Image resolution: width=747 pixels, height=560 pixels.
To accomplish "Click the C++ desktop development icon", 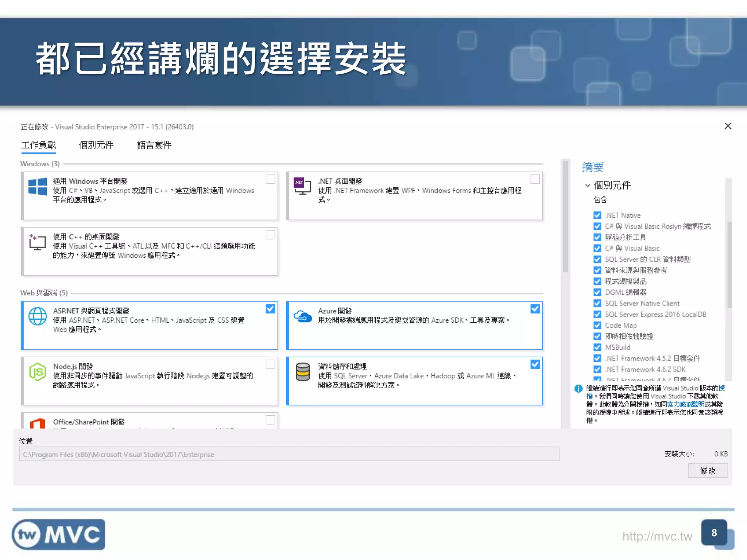I will tap(37, 242).
